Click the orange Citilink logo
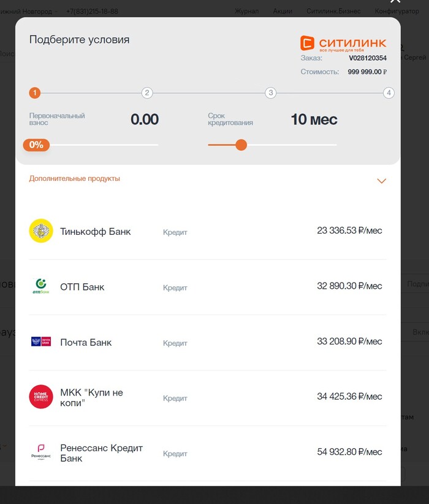 (x=343, y=44)
